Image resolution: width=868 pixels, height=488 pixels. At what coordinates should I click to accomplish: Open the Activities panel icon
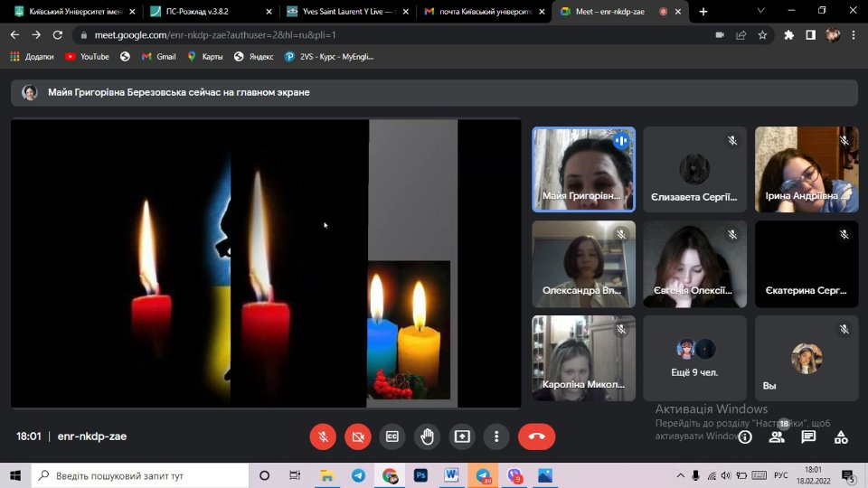(841, 437)
